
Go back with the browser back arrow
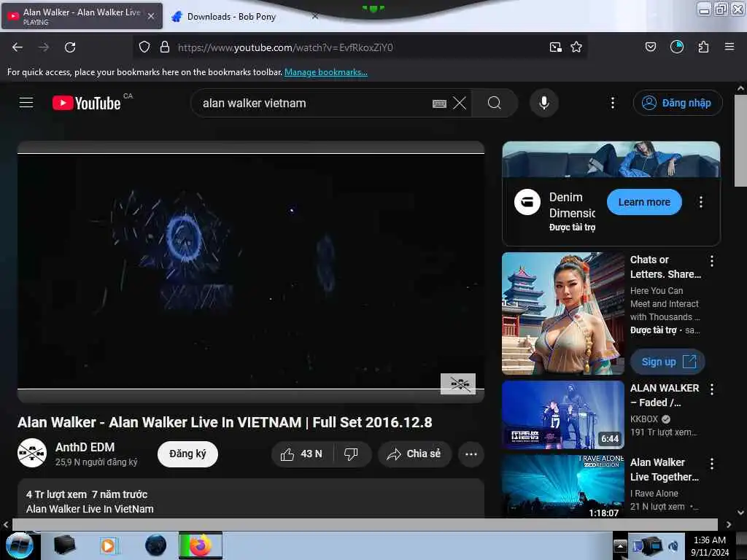[18, 47]
